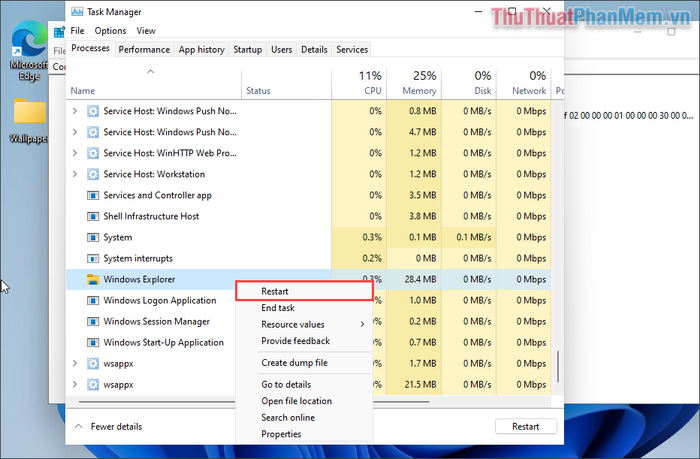700x459 pixels.
Task: Click the 28.4 MB memory value
Action: pyautogui.click(x=421, y=280)
